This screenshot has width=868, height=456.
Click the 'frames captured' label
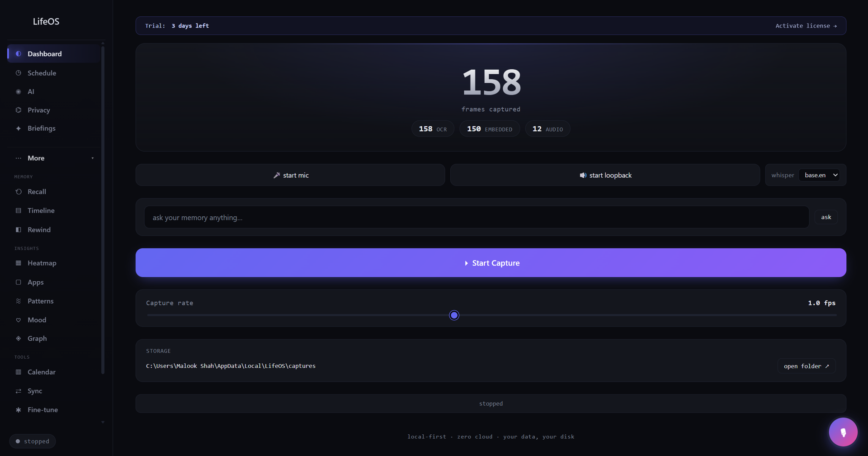(491, 109)
